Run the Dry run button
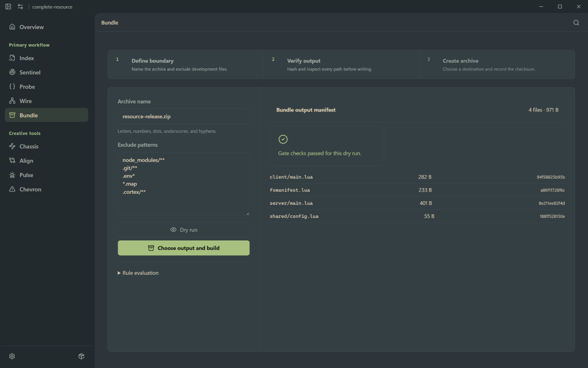Viewport: 588px width, 368px height. (184, 230)
